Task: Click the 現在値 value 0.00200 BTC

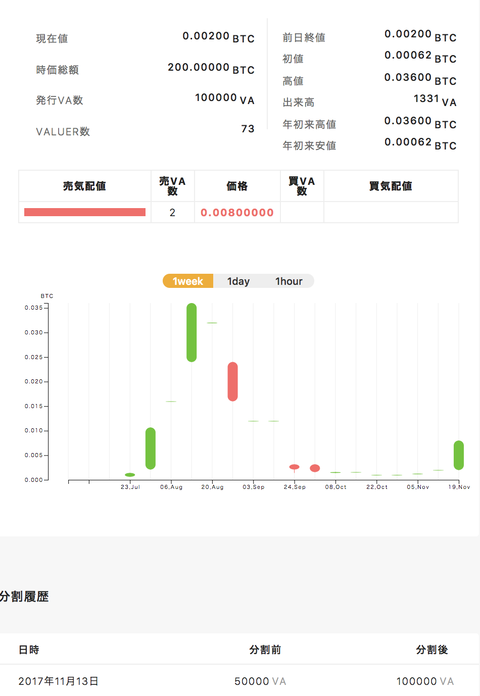Action: (x=218, y=37)
